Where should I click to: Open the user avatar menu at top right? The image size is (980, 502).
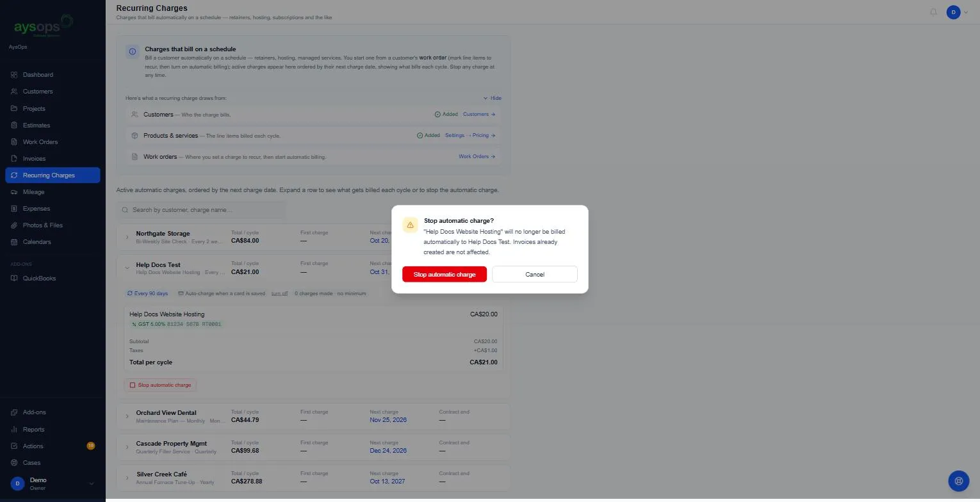957,12
